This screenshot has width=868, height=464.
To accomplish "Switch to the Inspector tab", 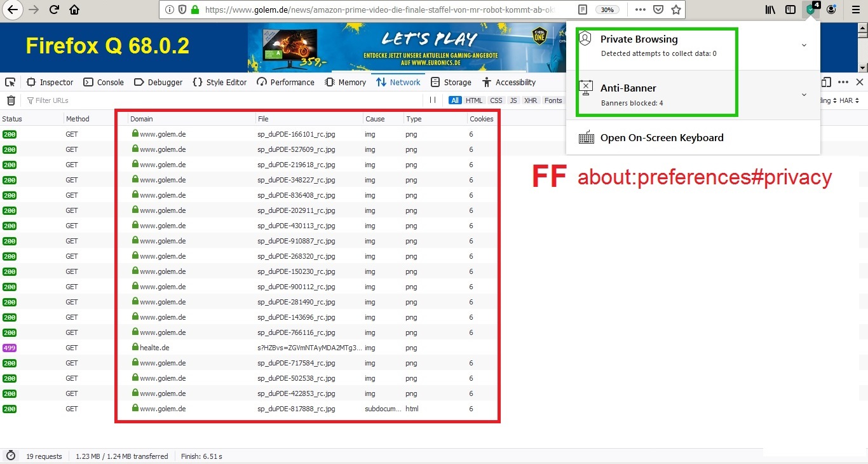I will pos(50,82).
